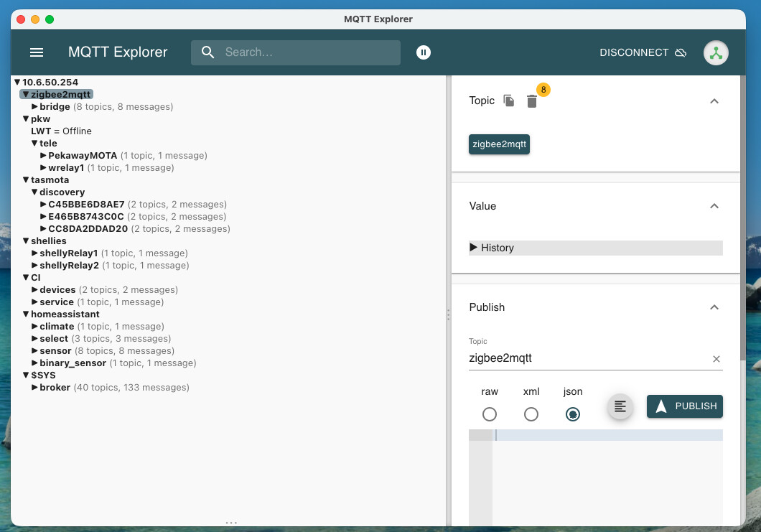
Task: Format JSON payload icon button
Action: pyautogui.click(x=620, y=406)
